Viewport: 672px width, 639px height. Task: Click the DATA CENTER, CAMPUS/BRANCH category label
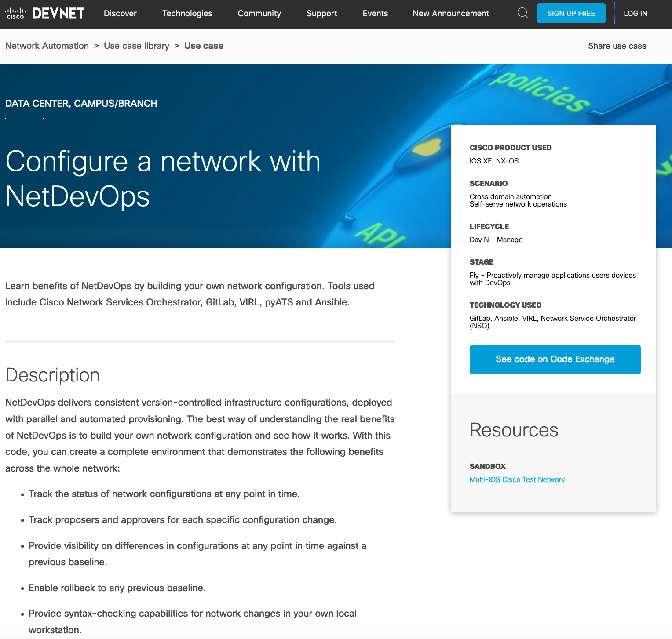(x=81, y=104)
